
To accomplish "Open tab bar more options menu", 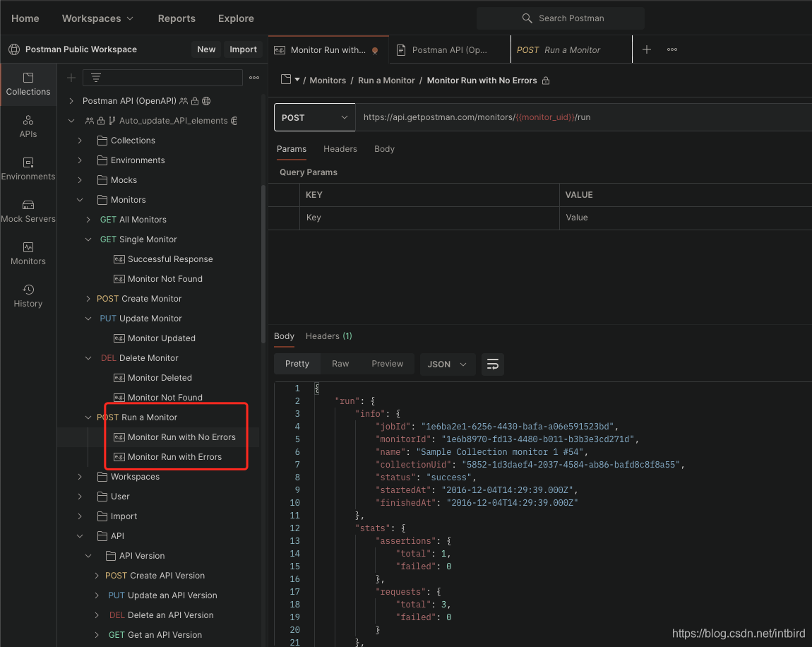I will [671, 49].
